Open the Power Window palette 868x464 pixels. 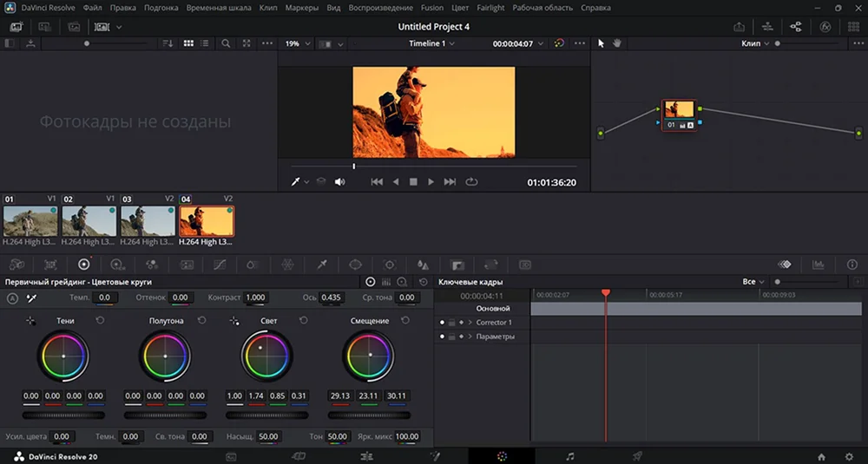coord(355,265)
